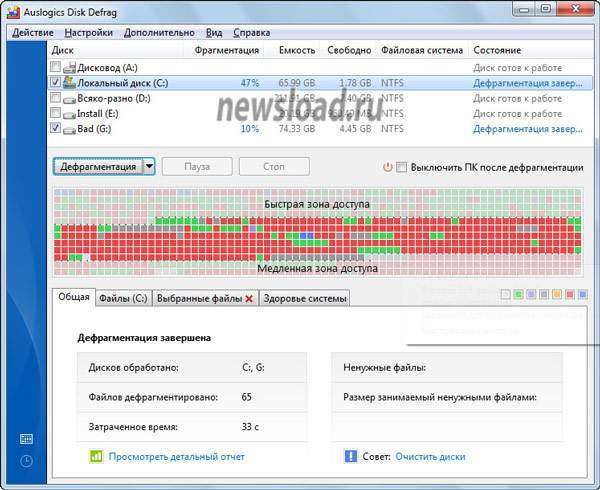Screen dimensions: 600x490
Task: Click the gray legend square
Action: [x=544, y=294]
